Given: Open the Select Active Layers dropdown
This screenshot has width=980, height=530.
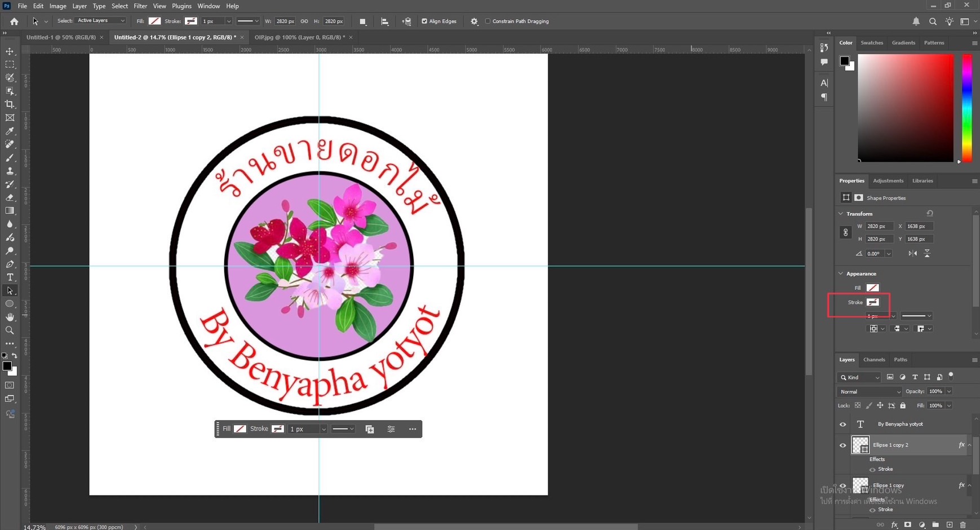Looking at the screenshot, I should [x=101, y=21].
